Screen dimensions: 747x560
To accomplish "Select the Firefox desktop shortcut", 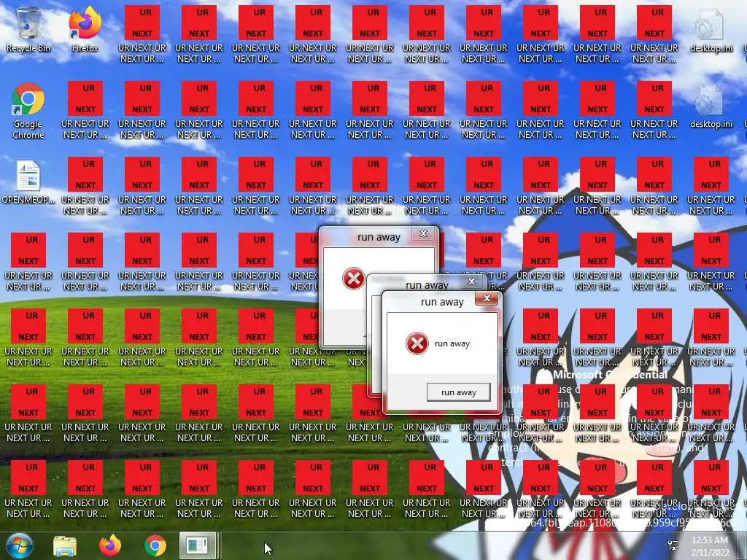I will 85,29.
